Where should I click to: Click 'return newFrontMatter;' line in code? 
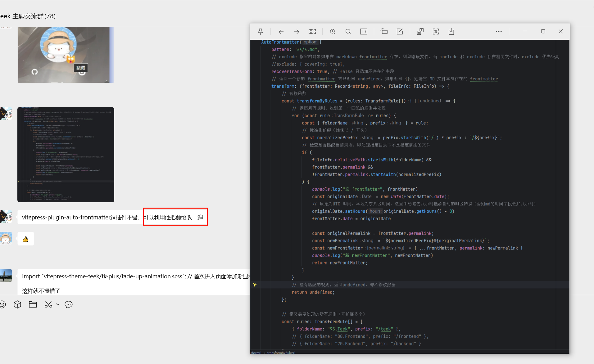(340, 263)
